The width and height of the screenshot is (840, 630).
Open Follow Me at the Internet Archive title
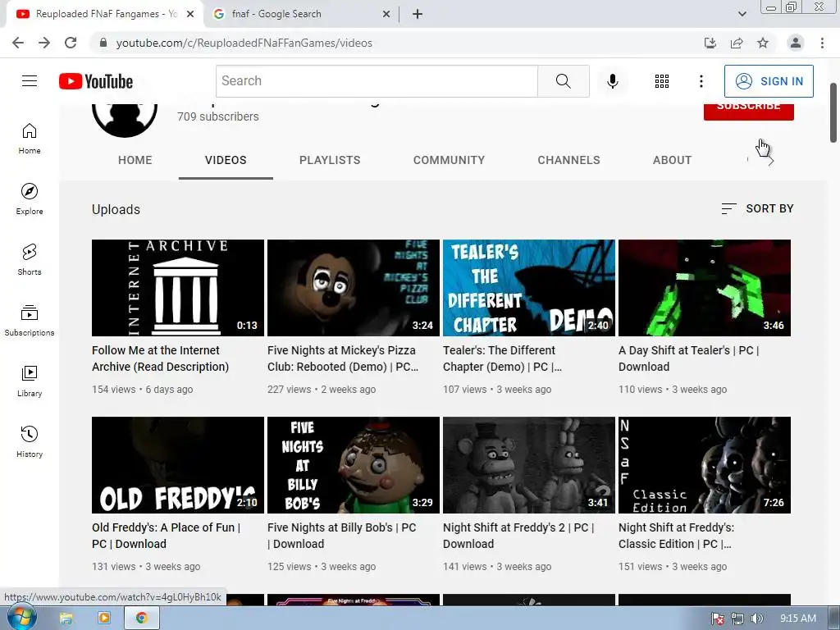pos(160,358)
